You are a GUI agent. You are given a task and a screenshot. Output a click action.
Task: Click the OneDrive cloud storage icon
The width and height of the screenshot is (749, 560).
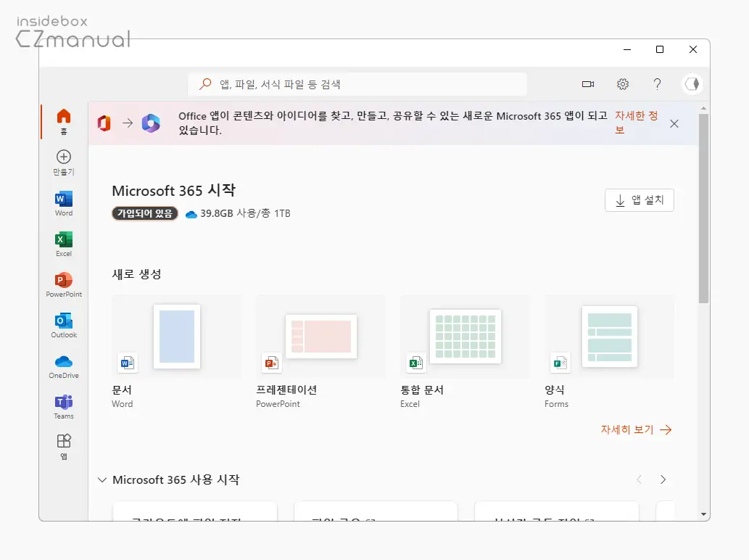(x=191, y=214)
